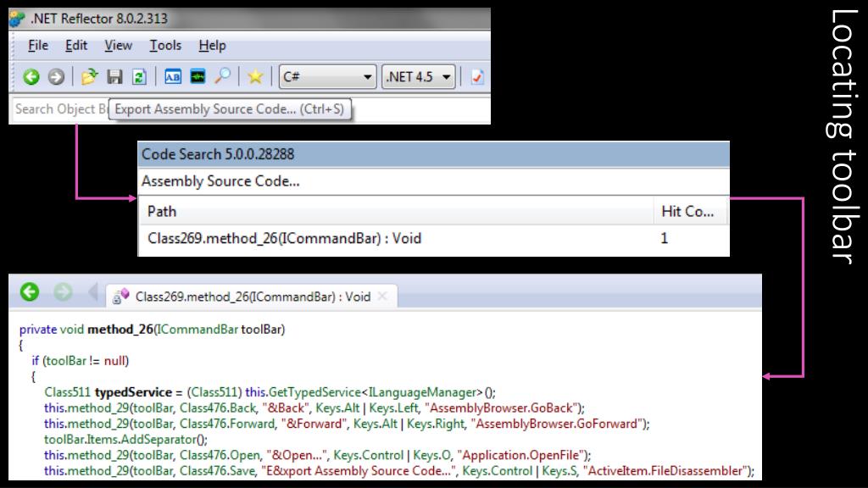The image size is (868, 488).
Task: Open the Tools menu
Action: (x=165, y=46)
